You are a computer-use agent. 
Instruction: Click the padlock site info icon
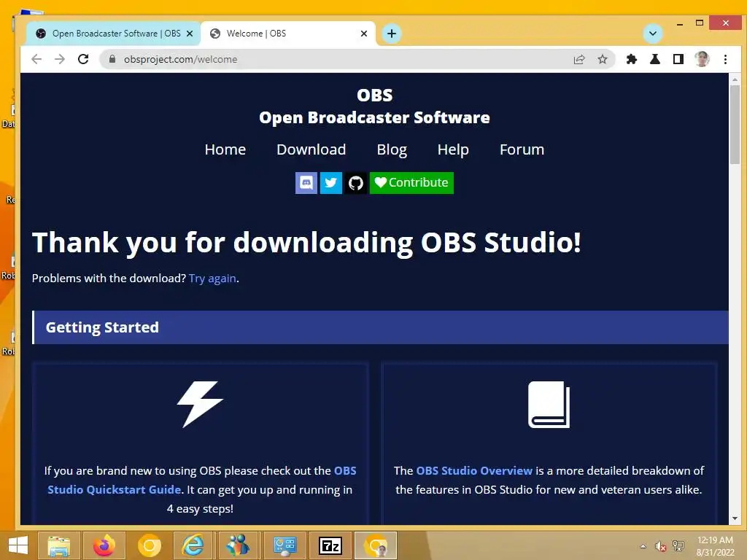point(112,59)
